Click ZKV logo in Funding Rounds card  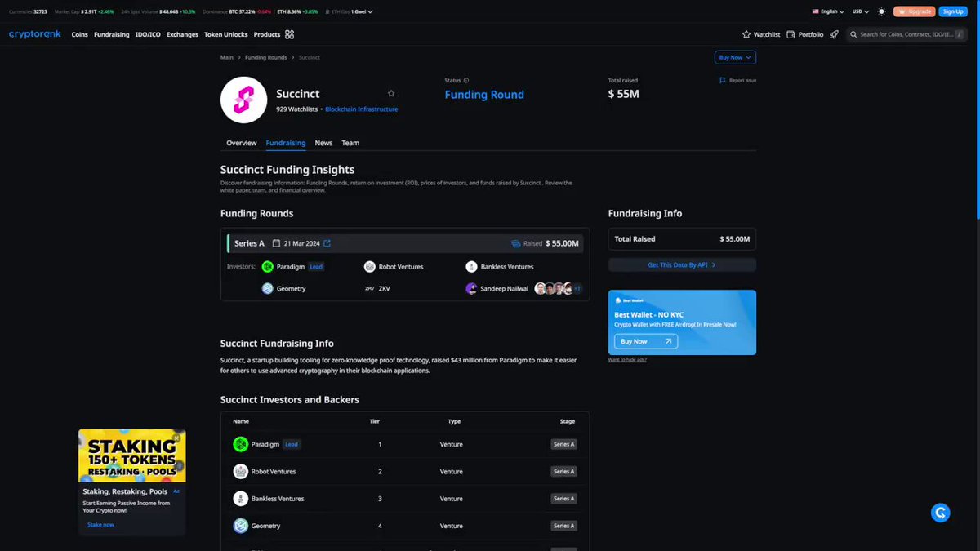pos(369,288)
